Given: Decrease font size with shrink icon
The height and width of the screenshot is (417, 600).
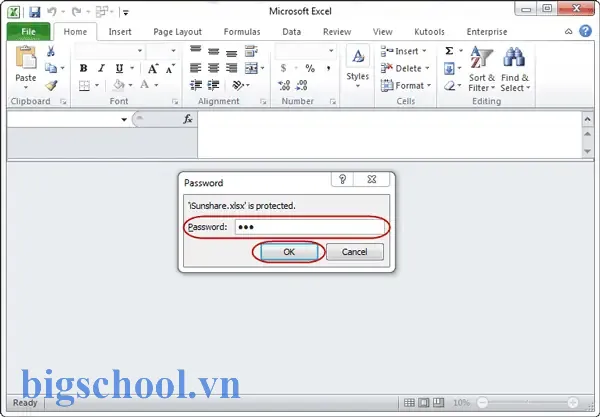Looking at the screenshot, I should (170, 68).
